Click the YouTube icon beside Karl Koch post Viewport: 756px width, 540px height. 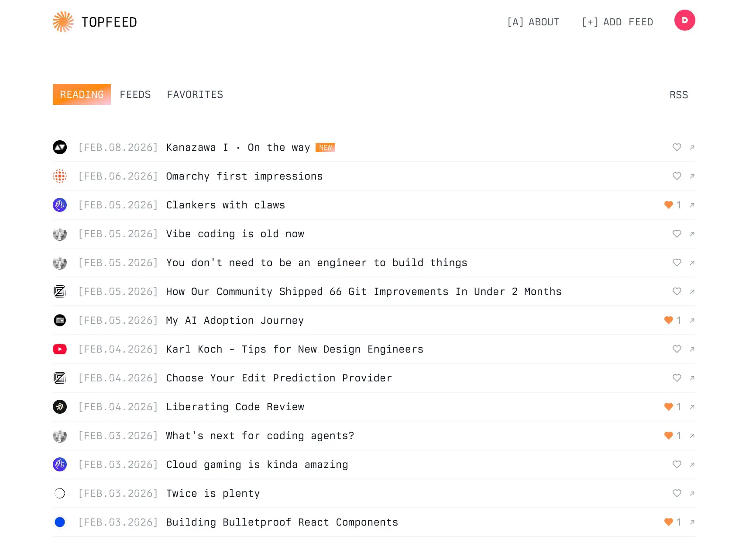tap(60, 349)
